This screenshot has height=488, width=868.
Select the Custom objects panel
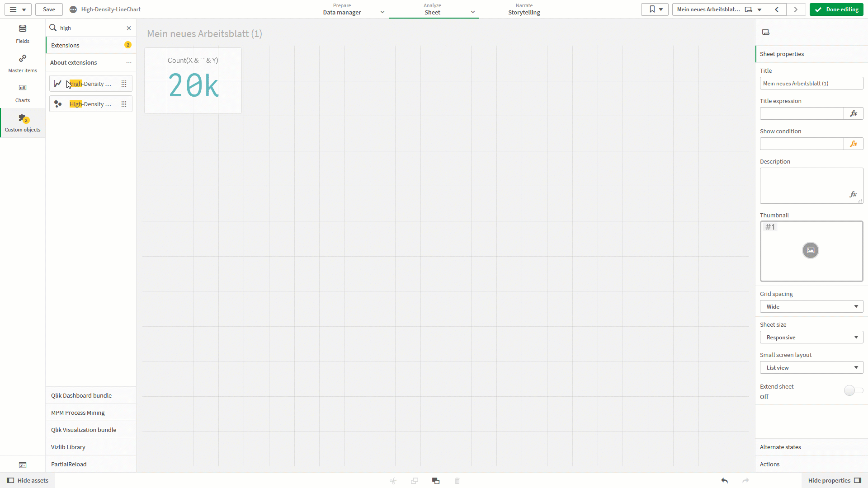pos(22,122)
